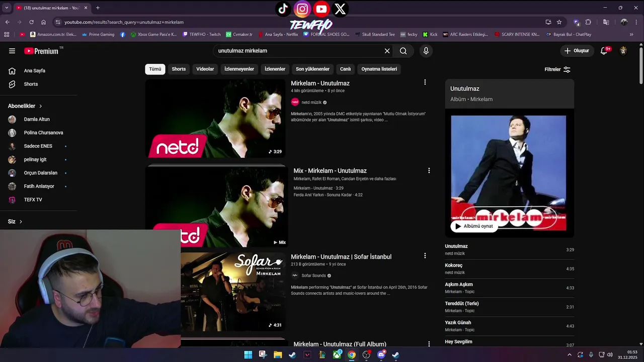The image size is (644, 362).
Task: Filter results by Son yüklenenler chip
Action: (312, 69)
